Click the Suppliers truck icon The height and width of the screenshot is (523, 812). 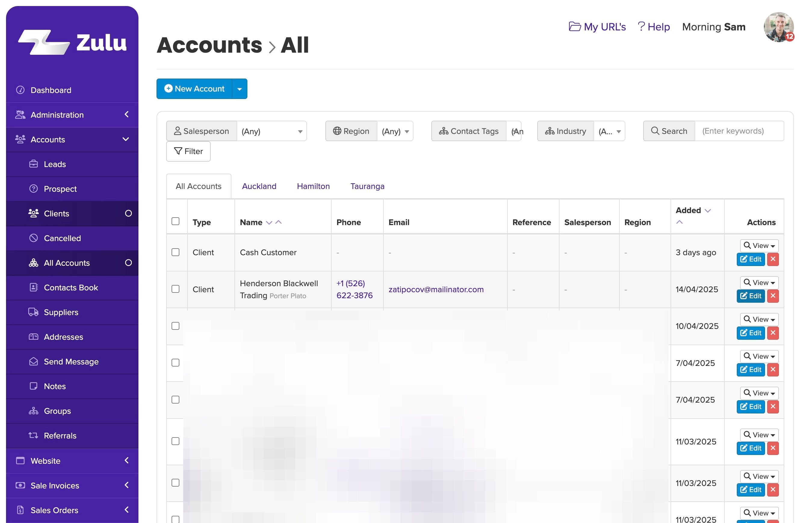click(x=33, y=312)
